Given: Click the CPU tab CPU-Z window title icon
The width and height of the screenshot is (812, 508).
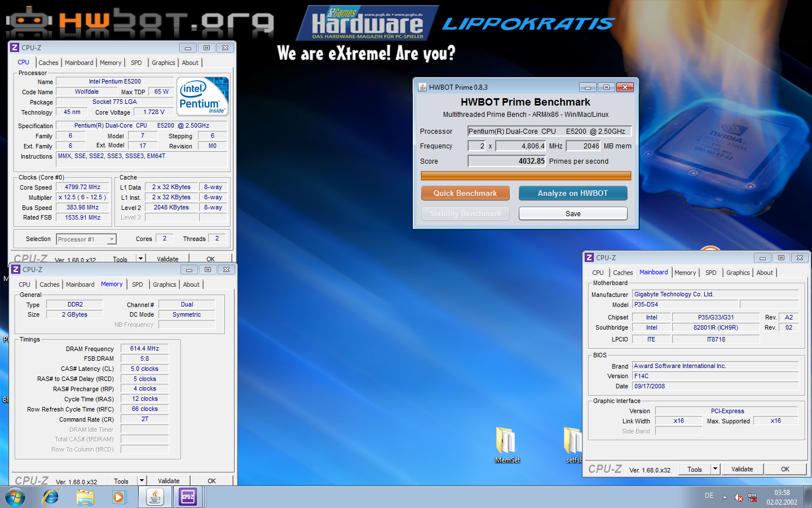Looking at the screenshot, I should click(15, 47).
